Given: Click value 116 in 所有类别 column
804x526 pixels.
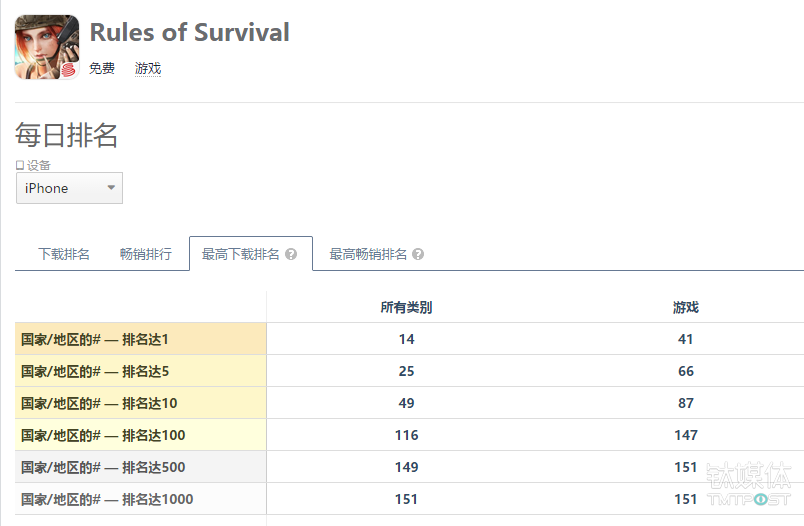Looking at the screenshot, I should pyautogui.click(x=407, y=435).
